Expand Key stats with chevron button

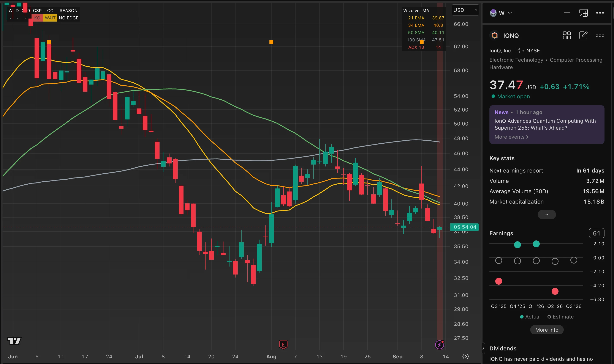point(546,215)
